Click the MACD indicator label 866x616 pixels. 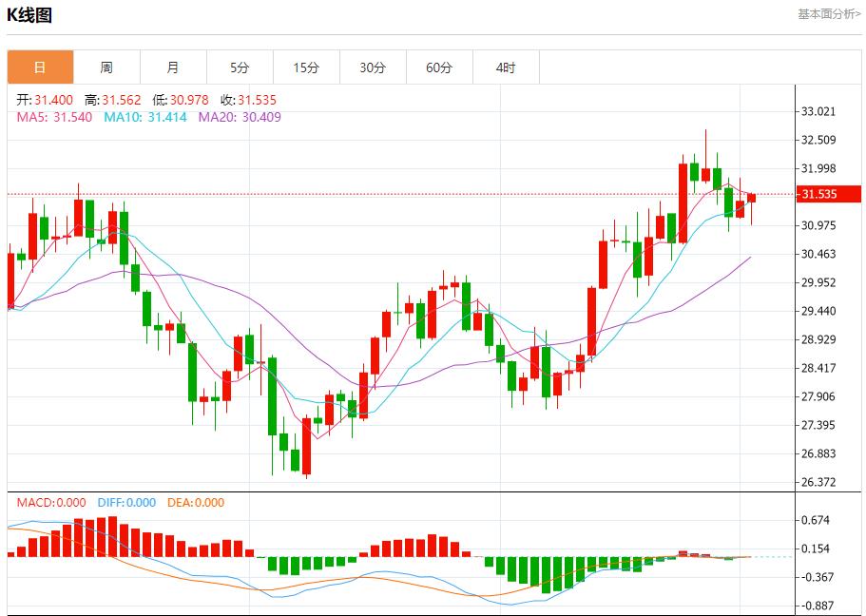50,503
